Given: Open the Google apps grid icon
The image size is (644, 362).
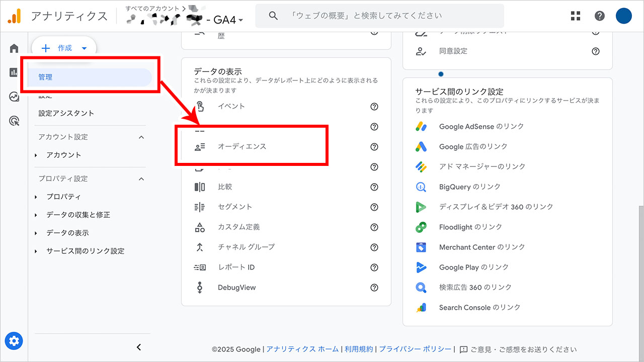Looking at the screenshot, I should coord(576,16).
